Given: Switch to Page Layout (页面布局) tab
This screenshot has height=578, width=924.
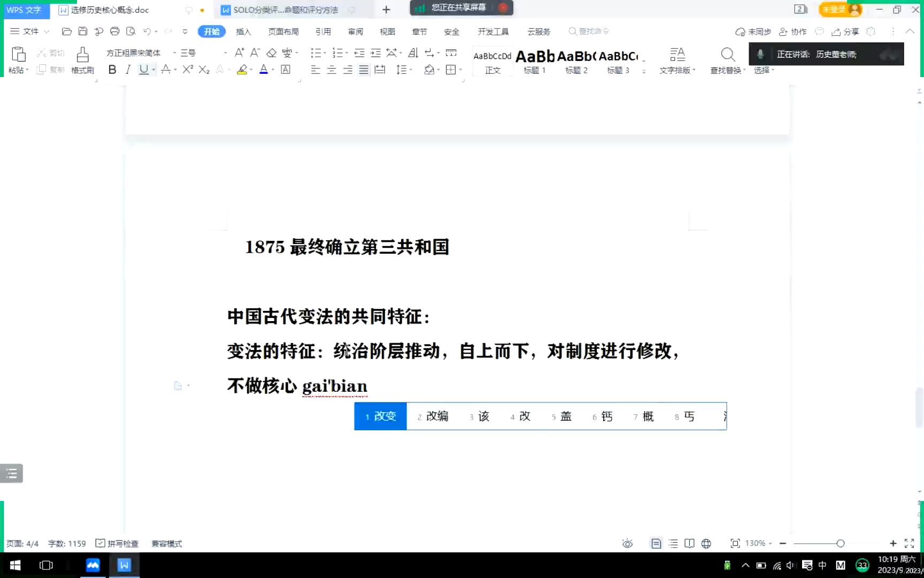Looking at the screenshot, I should [x=283, y=32].
